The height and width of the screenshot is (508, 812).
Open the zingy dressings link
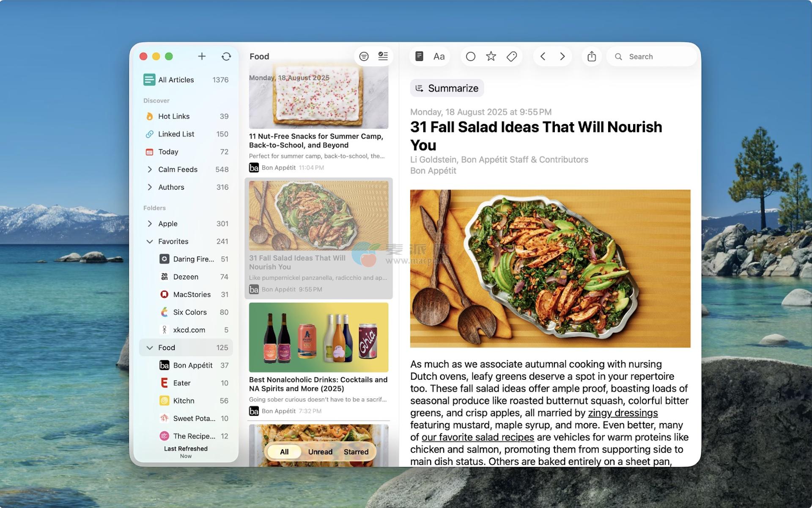coord(623,413)
